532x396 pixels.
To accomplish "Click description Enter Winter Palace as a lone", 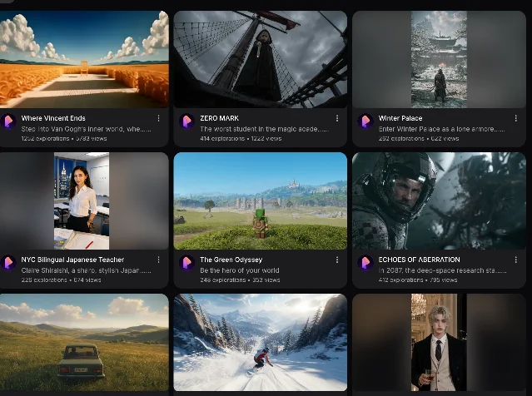I will point(442,129).
